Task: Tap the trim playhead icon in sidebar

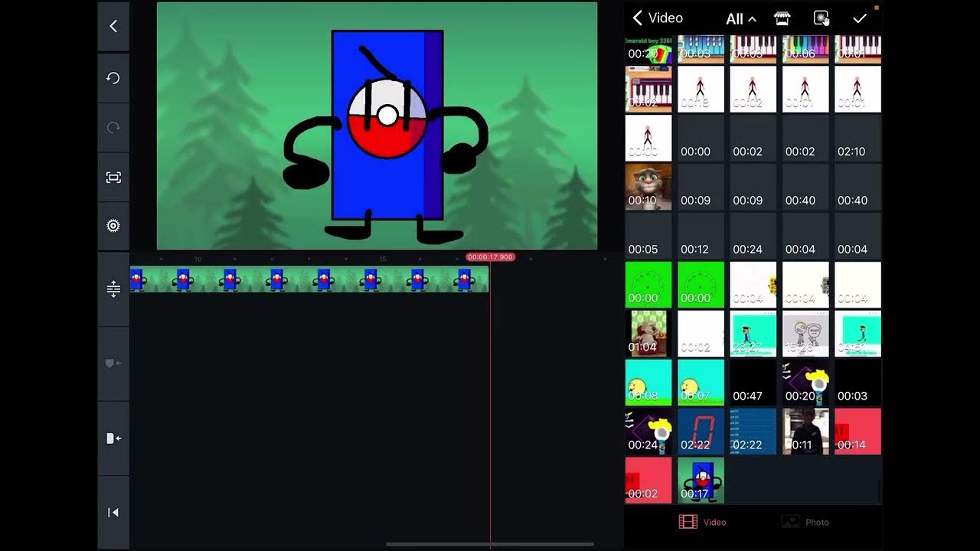Action: (x=113, y=439)
